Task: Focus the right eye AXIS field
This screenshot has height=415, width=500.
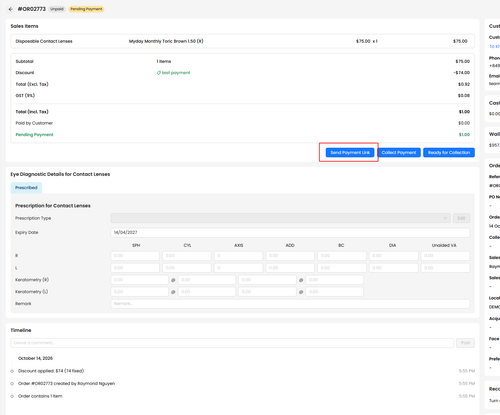Action: pos(238,256)
